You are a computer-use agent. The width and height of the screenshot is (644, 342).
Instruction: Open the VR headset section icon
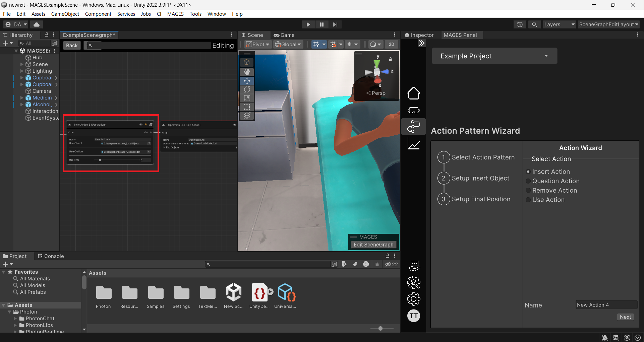click(x=413, y=110)
